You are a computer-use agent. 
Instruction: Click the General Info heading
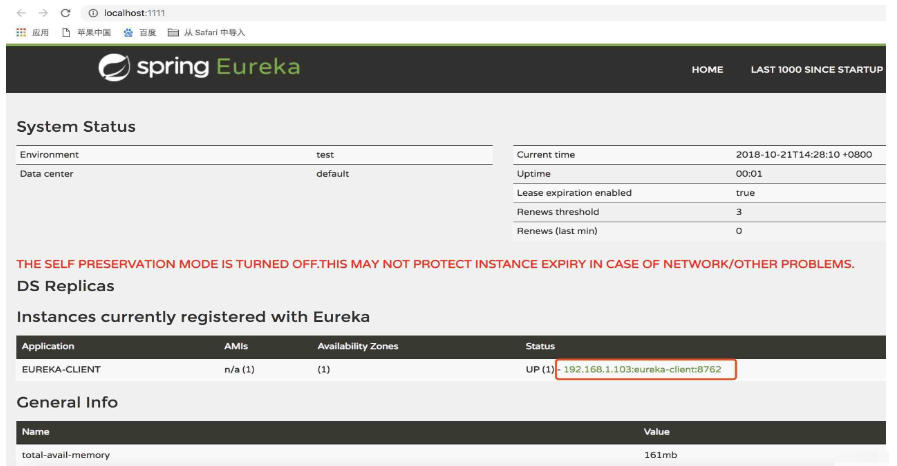pos(67,403)
